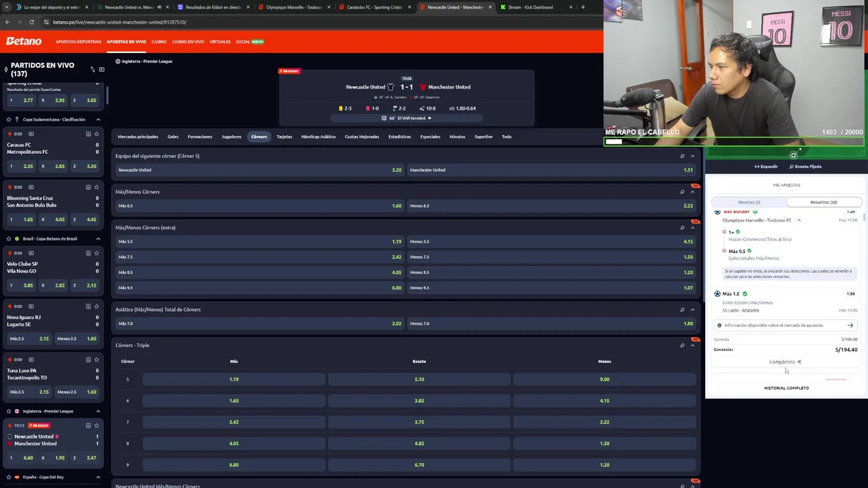Click the live matches sidebar scrollbar

107,95
